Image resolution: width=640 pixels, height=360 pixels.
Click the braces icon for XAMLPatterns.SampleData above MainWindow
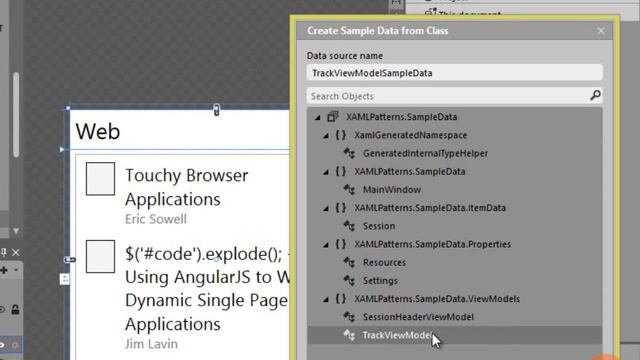340,171
